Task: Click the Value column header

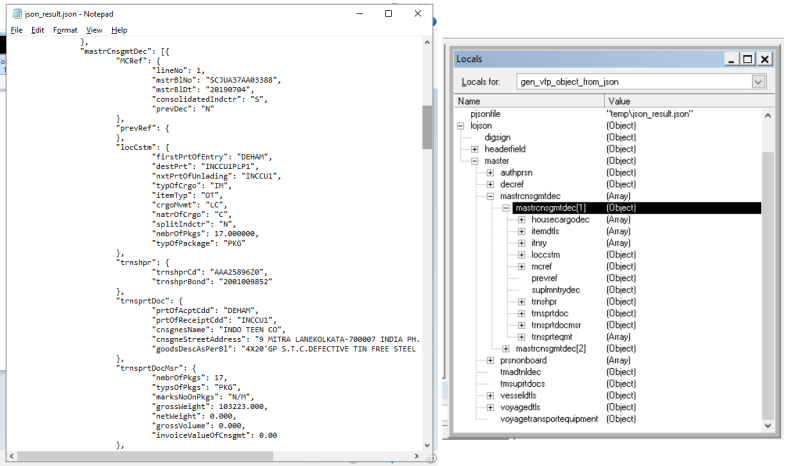Action: (x=689, y=101)
